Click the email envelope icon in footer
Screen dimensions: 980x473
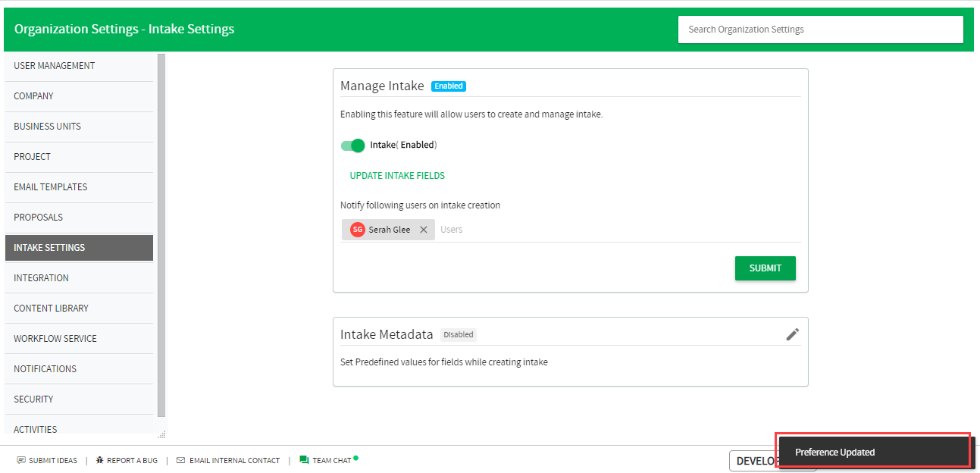180,460
